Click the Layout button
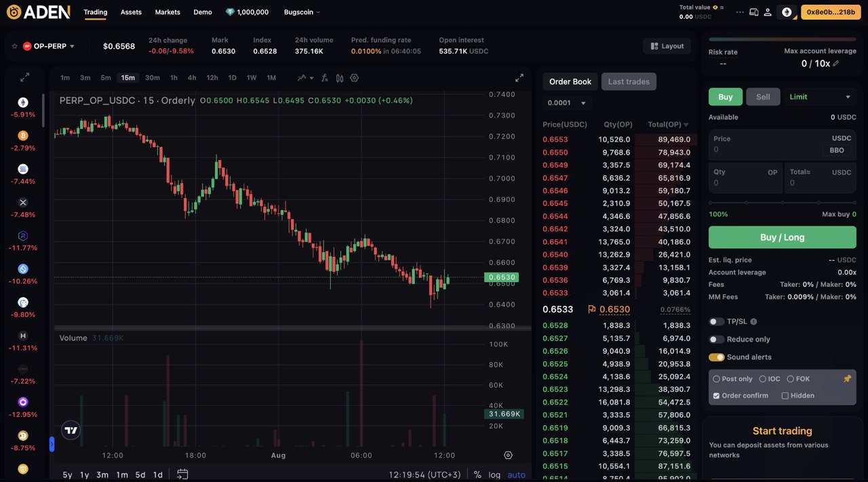Viewport: 868px width, 482px height. (x=667, y=46)
